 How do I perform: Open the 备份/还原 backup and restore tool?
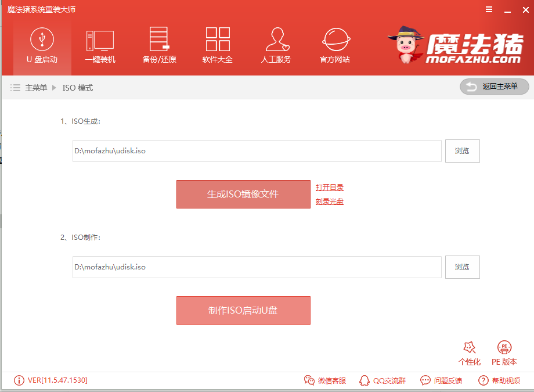click(158, 45)
